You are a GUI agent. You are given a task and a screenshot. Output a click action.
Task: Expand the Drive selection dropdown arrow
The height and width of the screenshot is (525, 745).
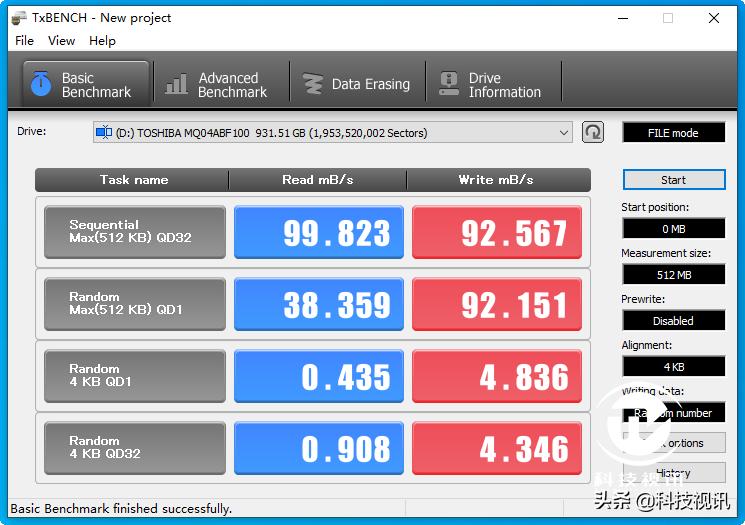(564, 132)
